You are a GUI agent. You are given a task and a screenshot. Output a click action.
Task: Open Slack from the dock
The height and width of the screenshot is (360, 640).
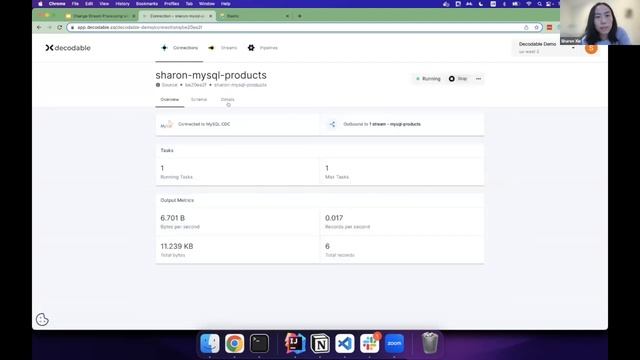pos(370,343)
